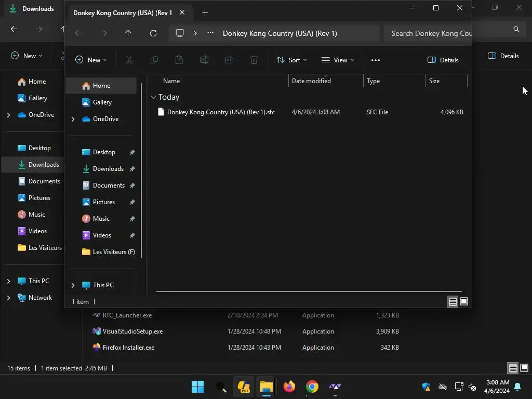532x399 pixels.
Task: Click the Paste icon in front window toolbar
Action: click(x=179, y=60)
